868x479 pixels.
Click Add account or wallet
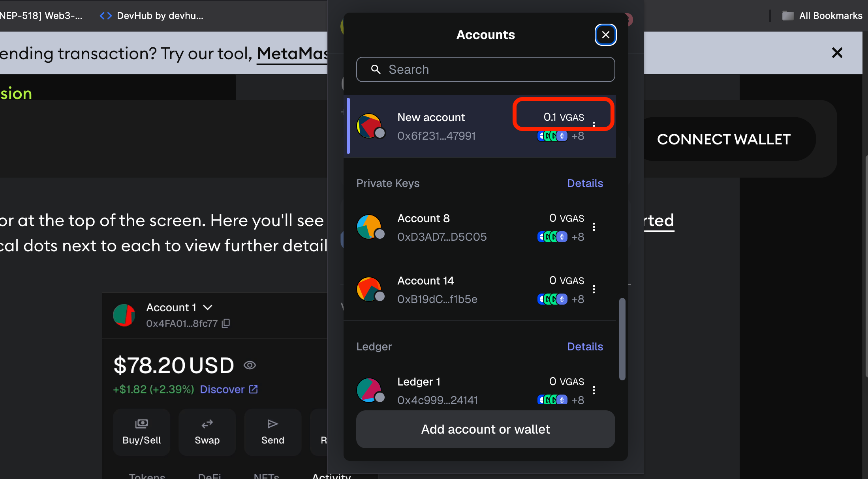(x=485, y=429)
